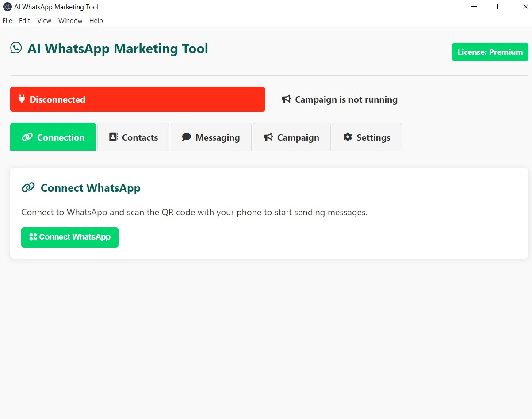532x419 pixels.
Task: Minimize the application window
Action: [x=474, y=7]
